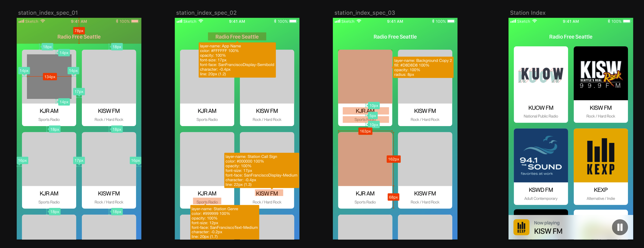Click the Wi-Fi icon in spec_02 artboard
Screen dimensions: 644x248
pyautogui.click(x=201, y=21)
